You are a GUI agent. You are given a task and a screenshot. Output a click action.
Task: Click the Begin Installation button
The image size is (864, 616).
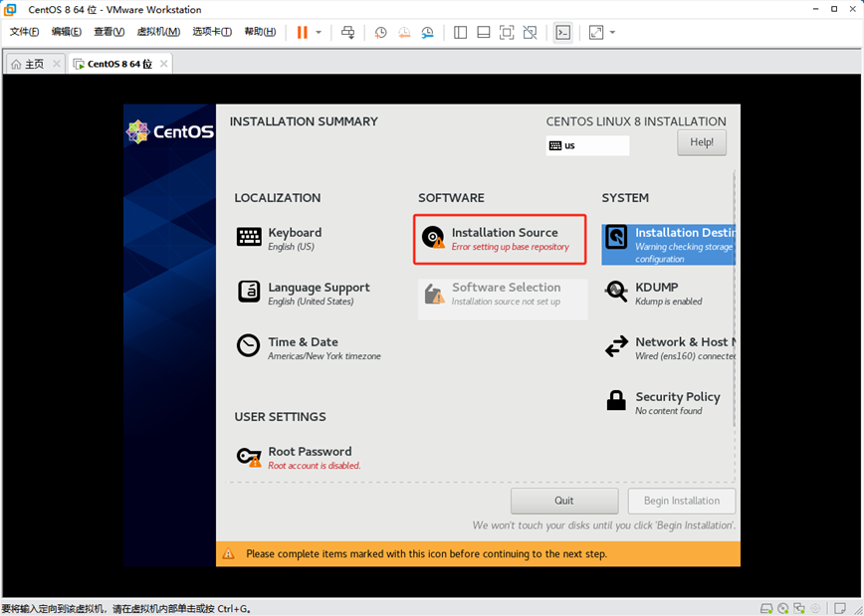pos(682,501)
